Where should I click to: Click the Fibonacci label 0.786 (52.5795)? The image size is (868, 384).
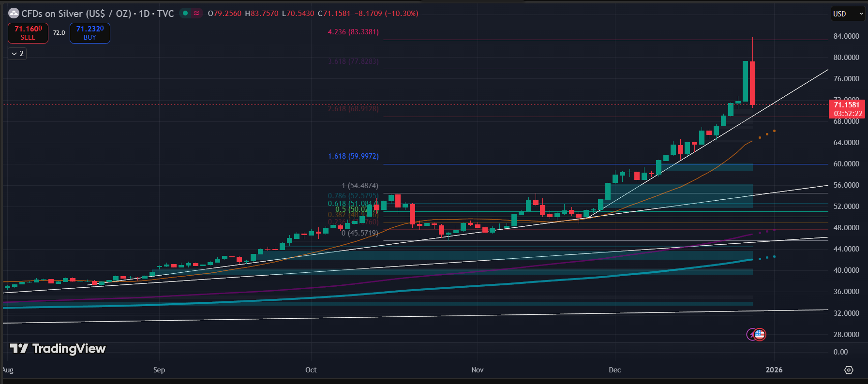353,196
